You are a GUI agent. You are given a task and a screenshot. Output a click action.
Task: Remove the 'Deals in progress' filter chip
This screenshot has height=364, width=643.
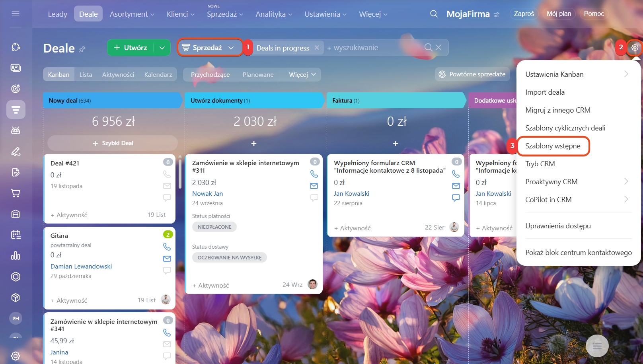point(317,48)
